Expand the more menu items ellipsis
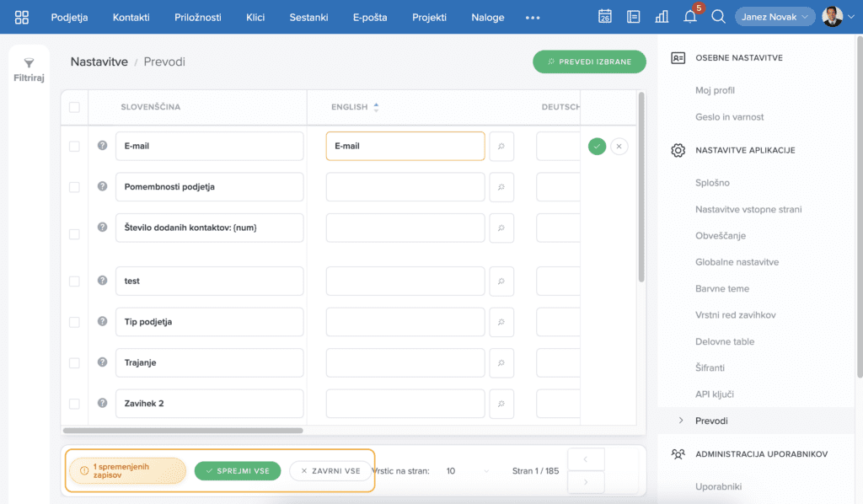The width and height of the screenshot is (863, 504). point(533,17)
